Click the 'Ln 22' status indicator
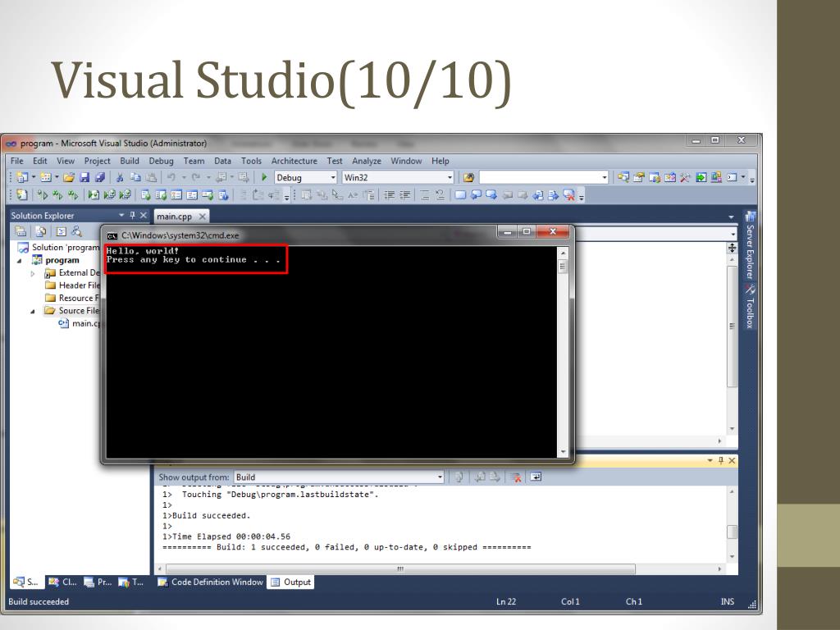 pyautogui.click(x=506, y=601)
